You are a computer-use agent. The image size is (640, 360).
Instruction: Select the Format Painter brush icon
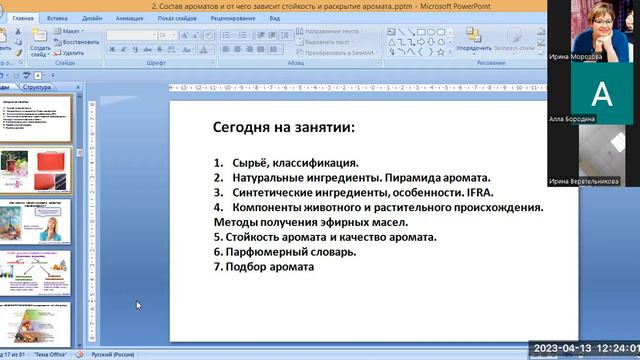18,53
